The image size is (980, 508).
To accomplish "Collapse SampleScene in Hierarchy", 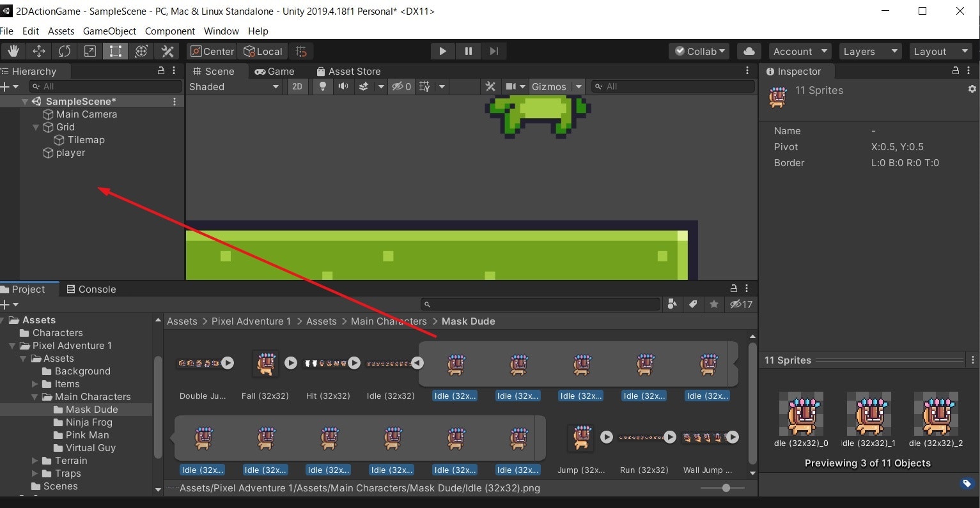I will [x=25, y=102].
